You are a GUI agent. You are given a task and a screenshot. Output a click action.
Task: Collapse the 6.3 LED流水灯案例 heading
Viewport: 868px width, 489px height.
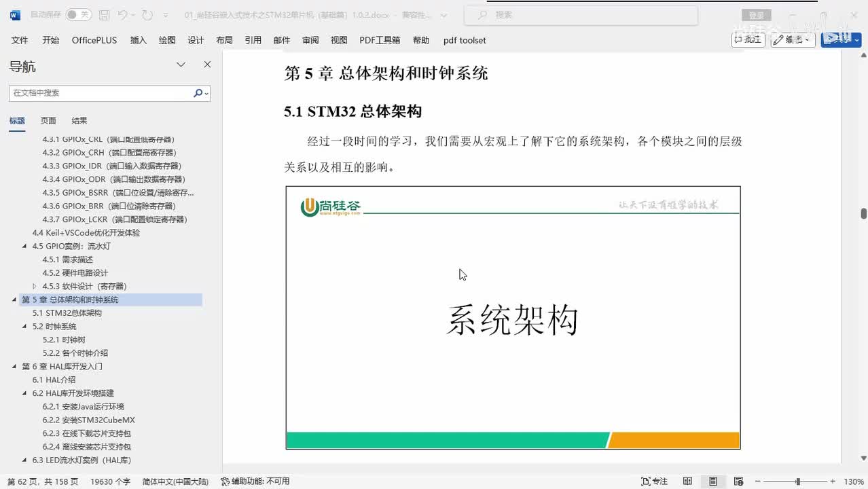[25, 460]
